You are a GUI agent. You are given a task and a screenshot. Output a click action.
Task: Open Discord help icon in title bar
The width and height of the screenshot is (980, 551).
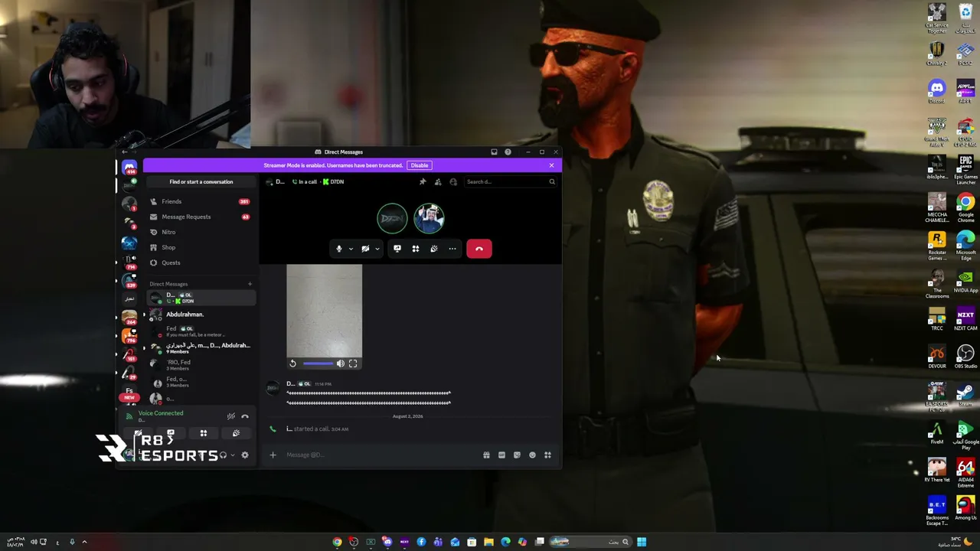[x=508, y=152]
